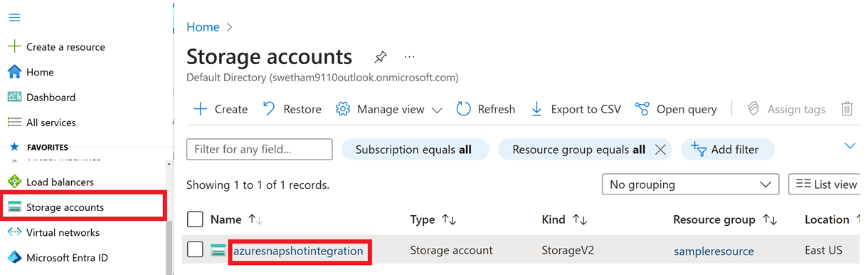868x275 pixels.
Task: Click the Default Directory subtitle text
Action: (322, 78)
